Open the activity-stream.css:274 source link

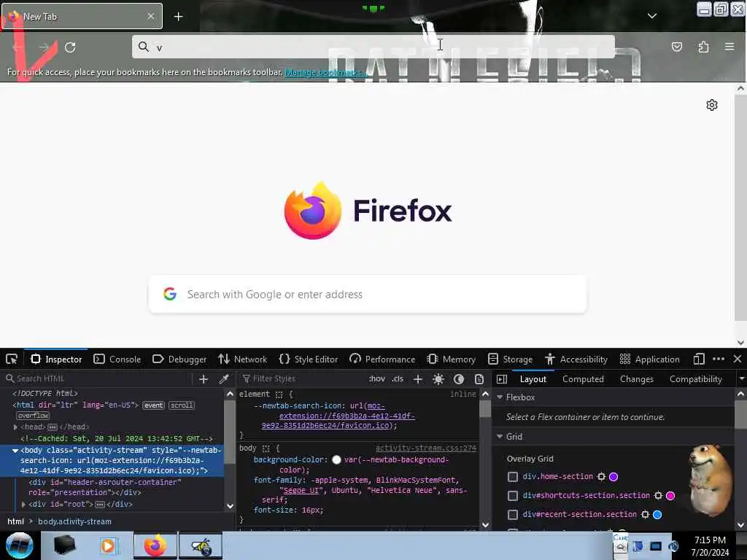point(426,448)
